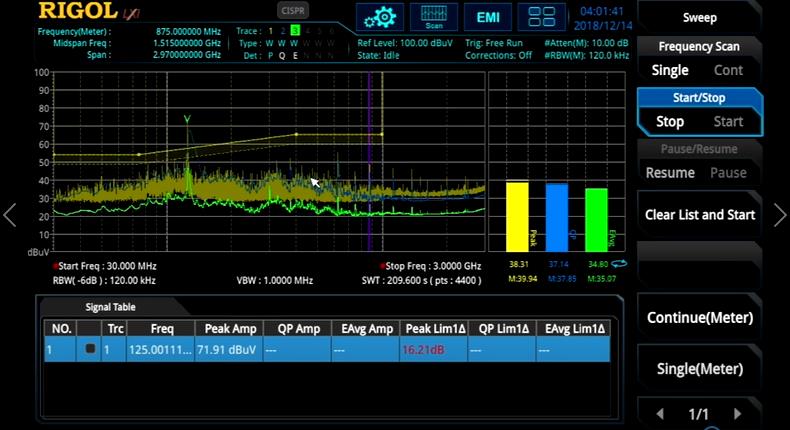Set Frequency Scan to Cont
790x430 pixels.
727,70
